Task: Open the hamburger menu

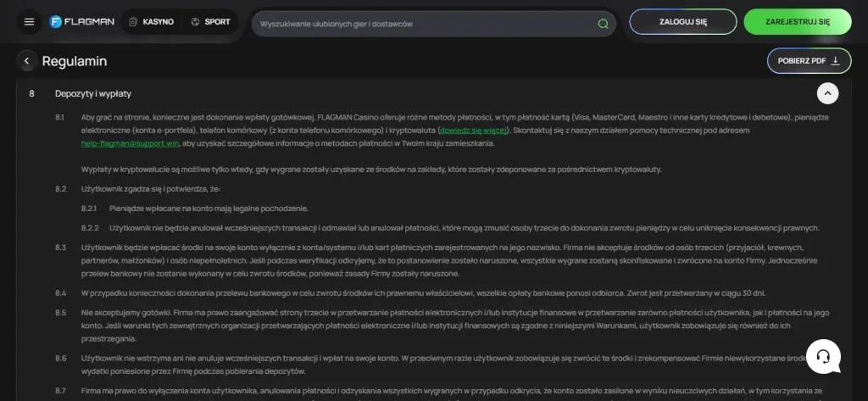Action: 30,22
